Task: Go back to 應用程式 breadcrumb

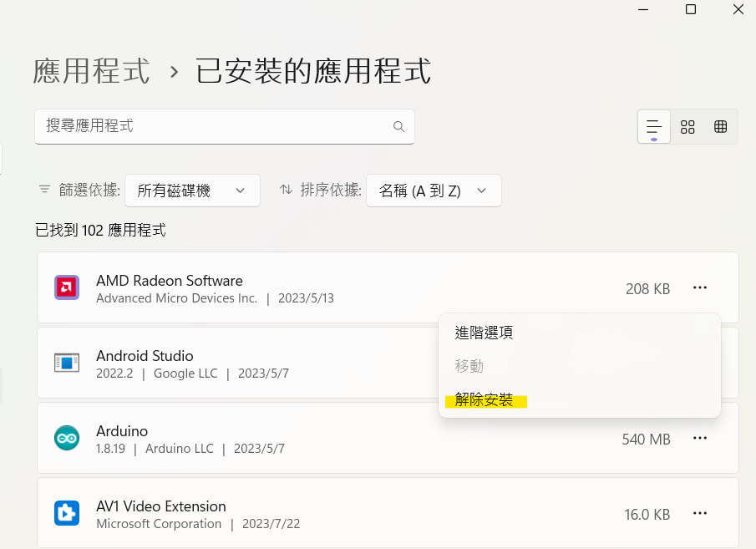Action: 92,71
